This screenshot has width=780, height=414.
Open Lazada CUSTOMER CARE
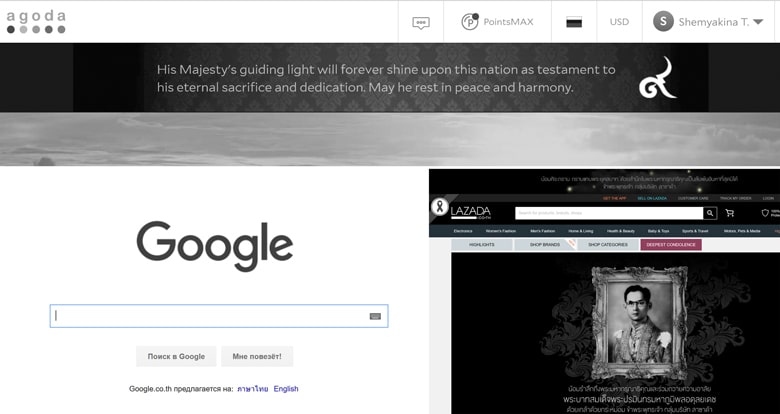point(693,198)
